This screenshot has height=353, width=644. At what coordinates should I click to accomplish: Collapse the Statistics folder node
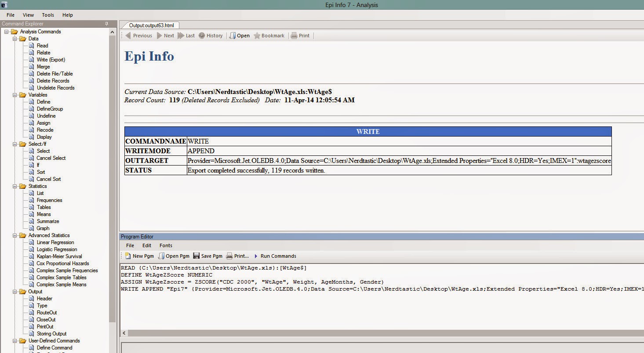pyautogui.click(x=15, y=186)
